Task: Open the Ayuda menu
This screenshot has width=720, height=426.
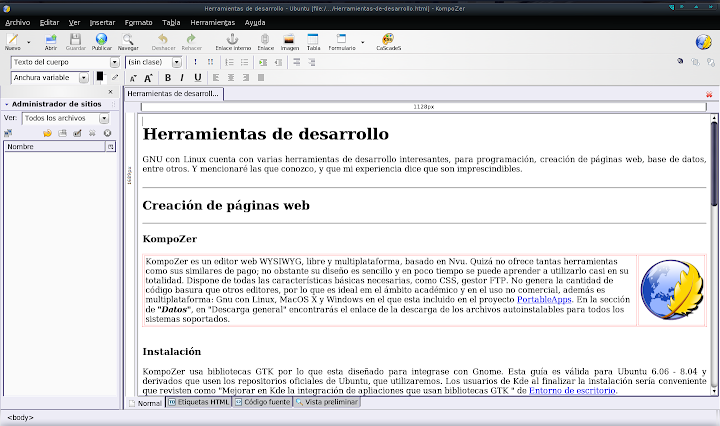Action: pos(255,22)
